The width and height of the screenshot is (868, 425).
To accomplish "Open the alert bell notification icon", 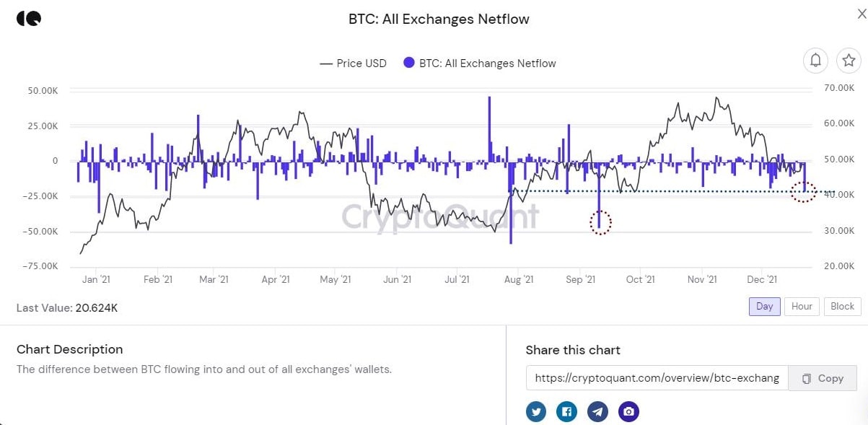I will coord(815,61).
